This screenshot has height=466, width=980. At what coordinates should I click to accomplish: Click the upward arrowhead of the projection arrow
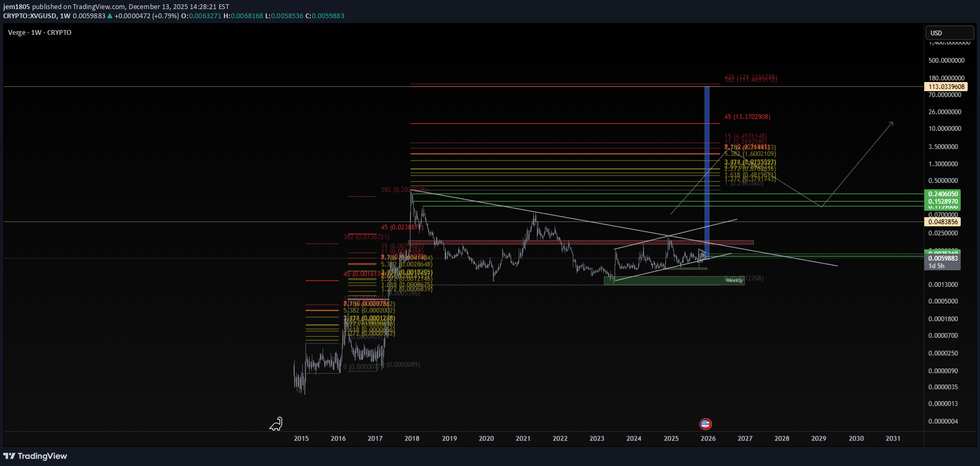coord(892,123)
